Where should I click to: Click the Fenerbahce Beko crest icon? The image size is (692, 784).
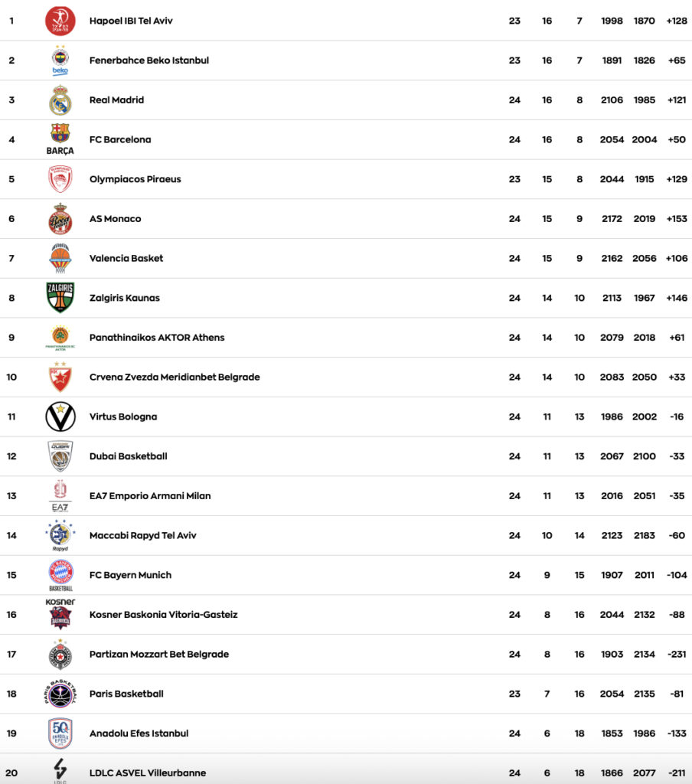click(60, 60)
